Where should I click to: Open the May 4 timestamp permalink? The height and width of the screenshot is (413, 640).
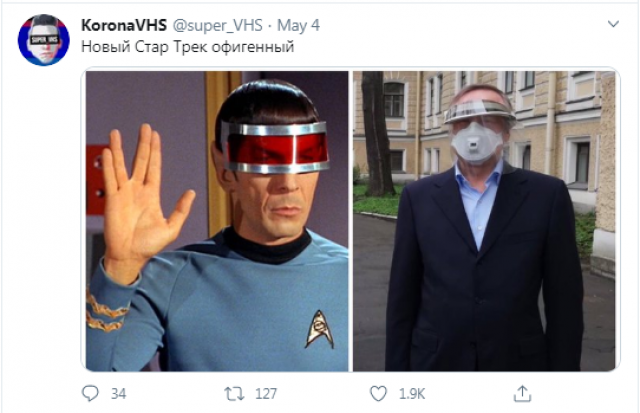298,26
